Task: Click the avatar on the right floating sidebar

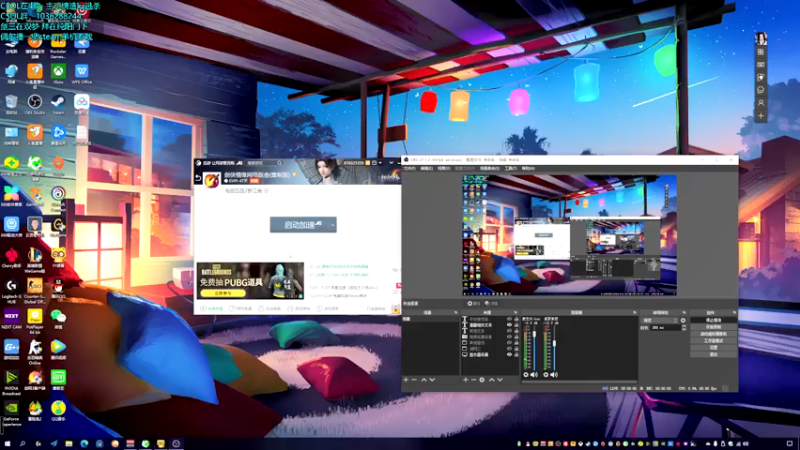Action: click(761, 39)
